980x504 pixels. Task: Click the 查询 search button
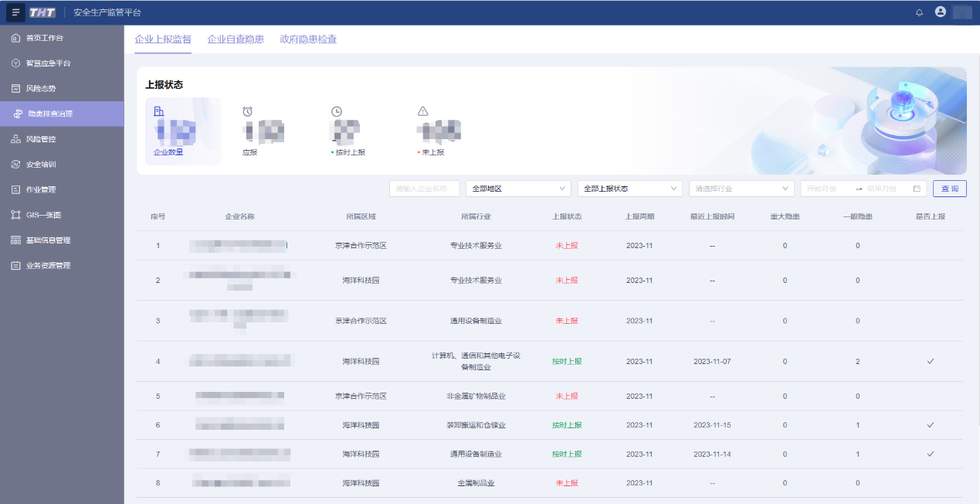click(x=949, y=189)
